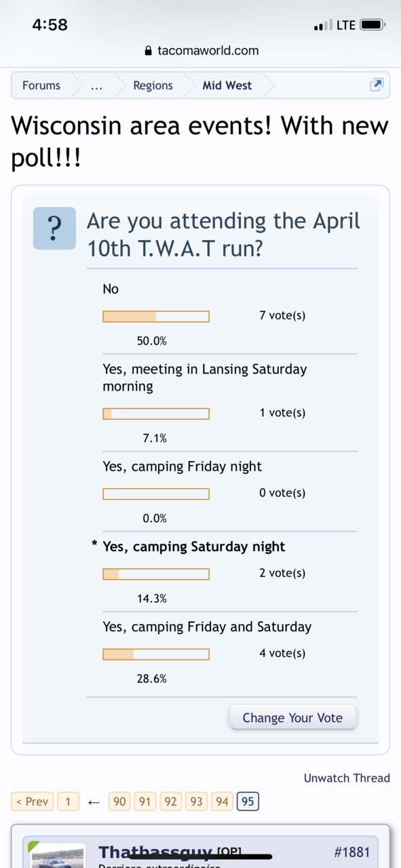401x868 pixels.
Task: Open page 93 of the thread
Action: click(196, 802)
